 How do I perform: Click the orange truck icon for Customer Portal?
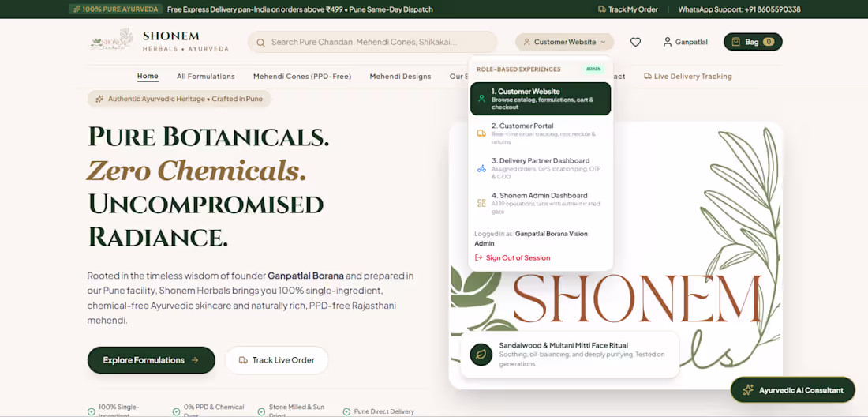[481, 133]
